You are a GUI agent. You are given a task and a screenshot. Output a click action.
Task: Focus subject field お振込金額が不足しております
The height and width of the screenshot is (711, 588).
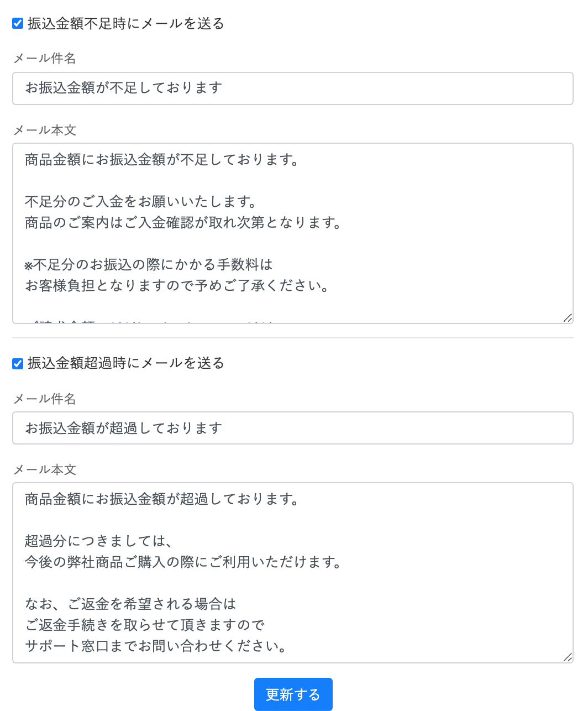coord(292,88)
